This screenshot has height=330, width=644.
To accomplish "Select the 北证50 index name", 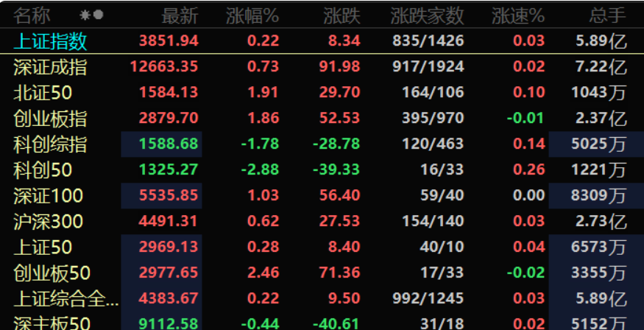I will click(43, 93).
